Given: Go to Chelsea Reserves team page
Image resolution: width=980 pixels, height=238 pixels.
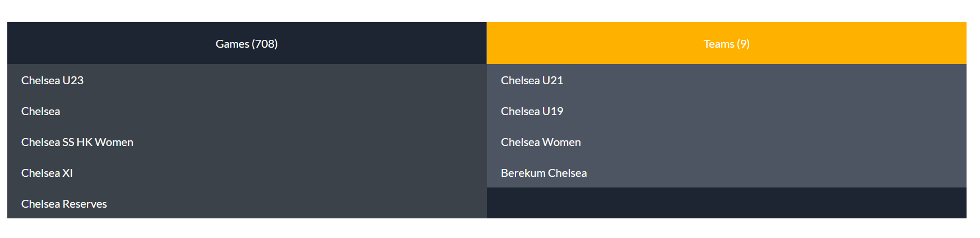Looking at the screenshot, I should tap(247, 203).
